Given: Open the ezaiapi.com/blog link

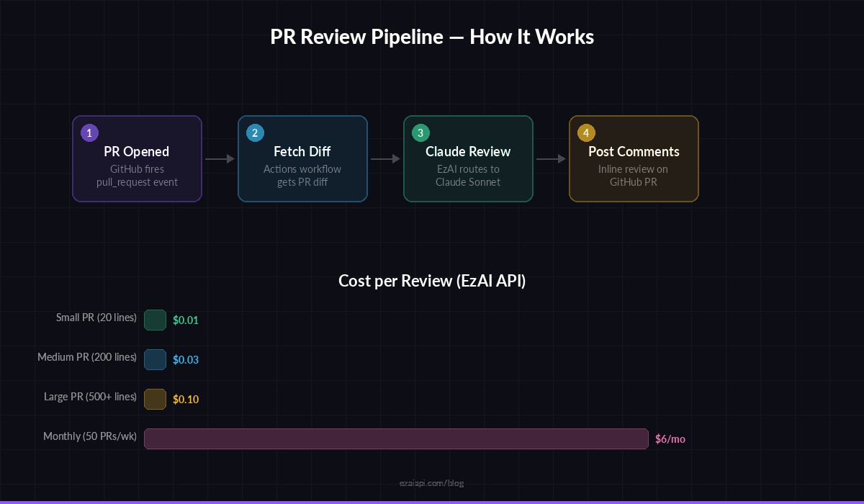Looking at the screenshot, I should point(432,483).
